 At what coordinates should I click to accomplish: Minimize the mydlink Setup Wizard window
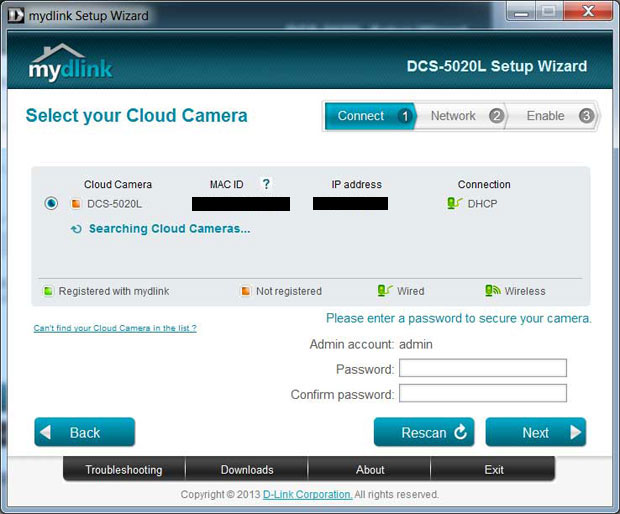click(522, 12)
